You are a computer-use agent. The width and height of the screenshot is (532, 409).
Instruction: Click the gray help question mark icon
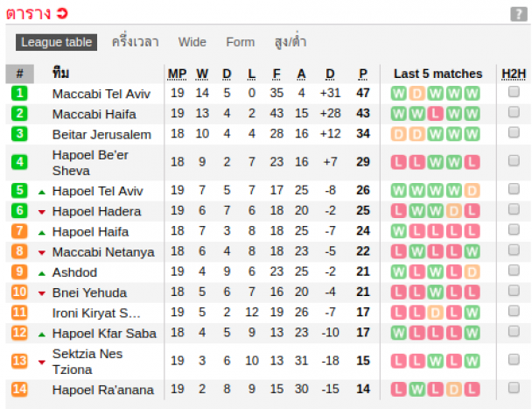click(518, 14)
